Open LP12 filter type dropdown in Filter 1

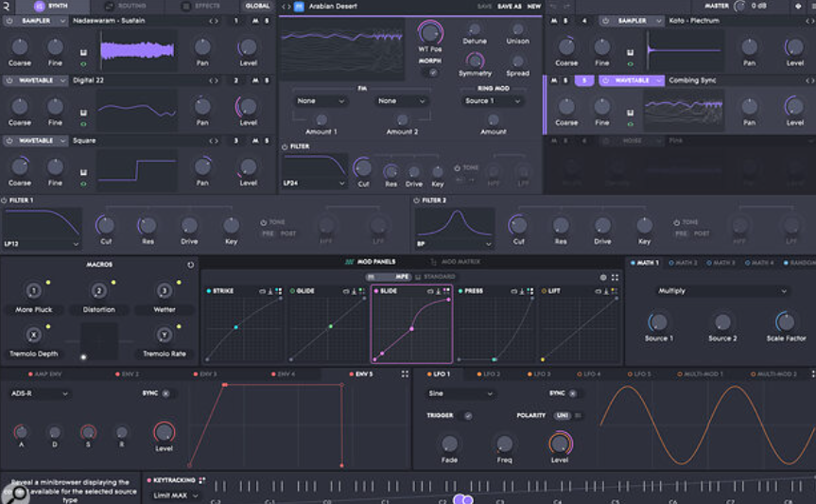tap(42, 244)
